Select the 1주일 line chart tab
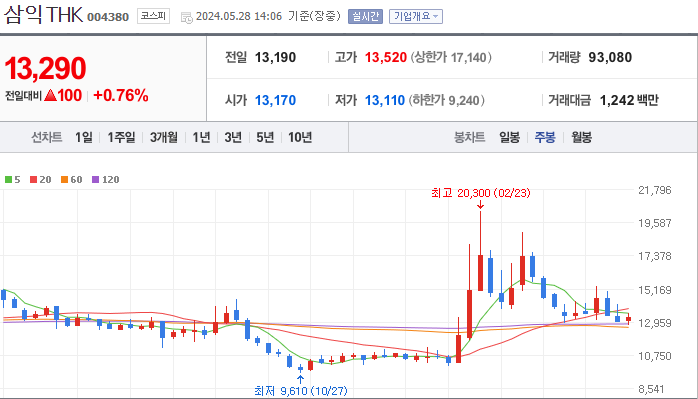Screen dimensions: 698x399 tap(121, 138)
